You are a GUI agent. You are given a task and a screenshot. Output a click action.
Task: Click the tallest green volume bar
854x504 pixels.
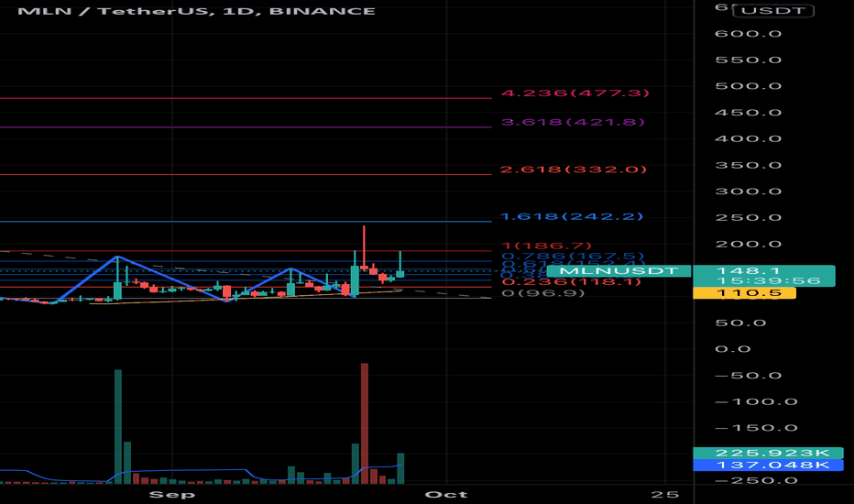tap(117, 427)
